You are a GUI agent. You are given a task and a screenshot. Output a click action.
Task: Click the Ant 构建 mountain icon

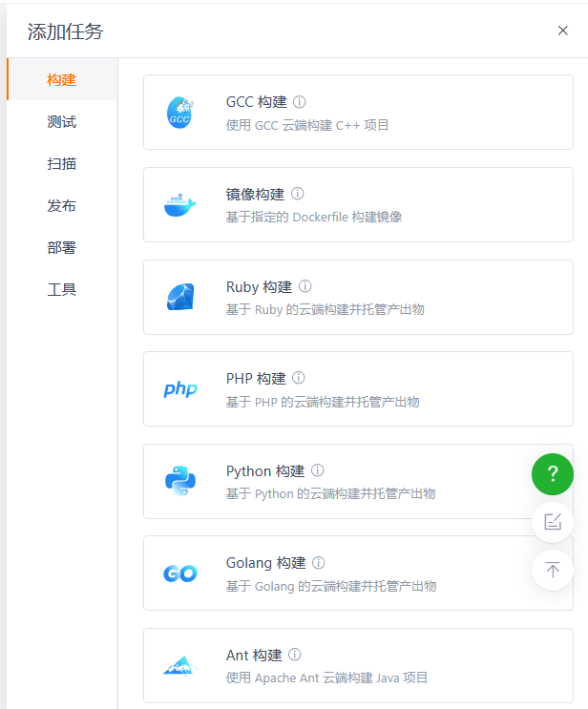[180, 665]
